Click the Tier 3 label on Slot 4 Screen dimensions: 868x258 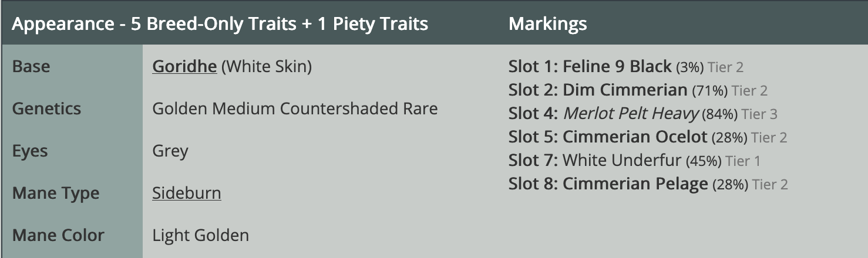click(x=759, y=114)
